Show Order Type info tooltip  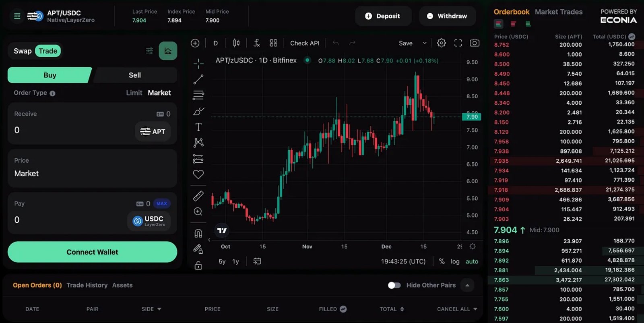52,93
